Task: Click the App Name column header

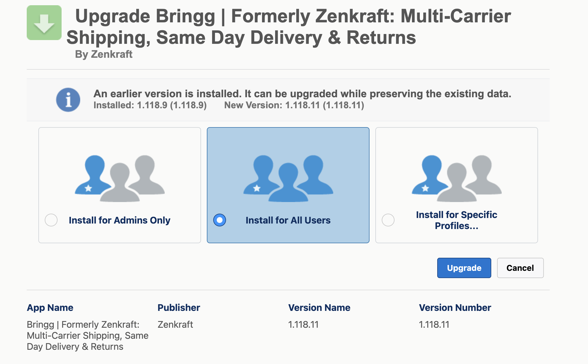Action: click(x=50, y=308)
